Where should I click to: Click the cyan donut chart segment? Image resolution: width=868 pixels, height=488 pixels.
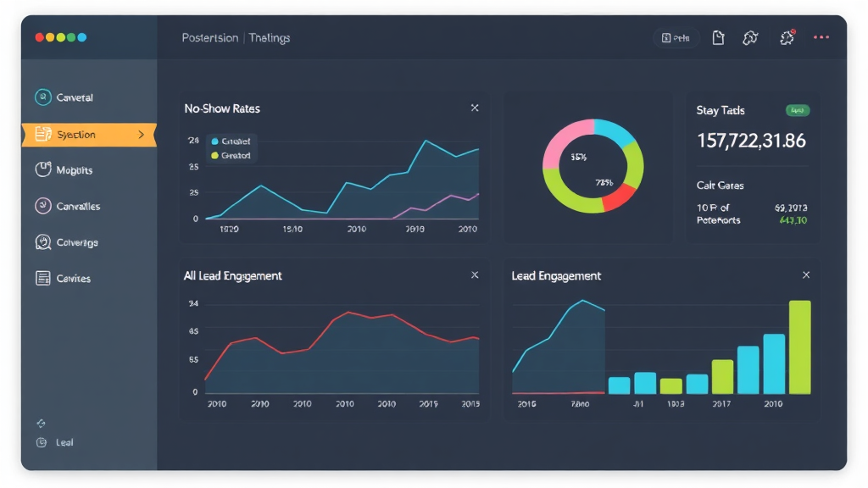point(615,131)
